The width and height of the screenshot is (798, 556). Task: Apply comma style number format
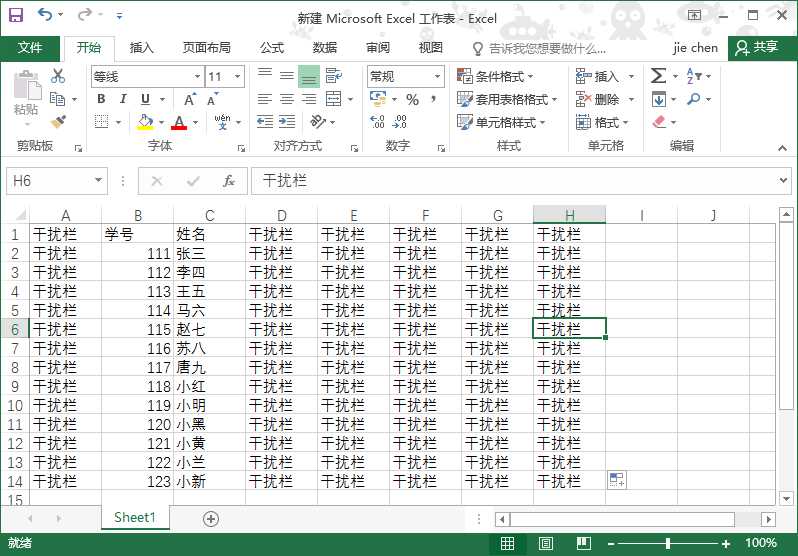[434, 99]
